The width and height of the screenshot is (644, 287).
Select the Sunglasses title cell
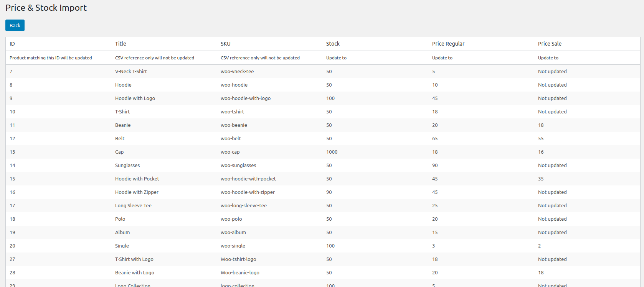coord(127,165)
